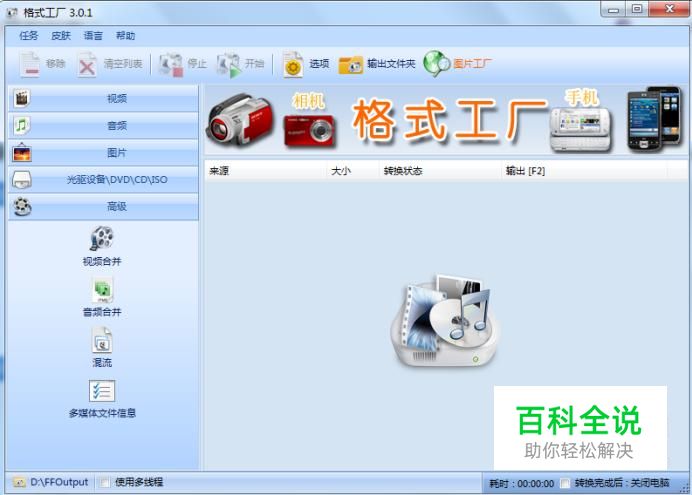Click the 移除 remove toolbar icon

30,64
